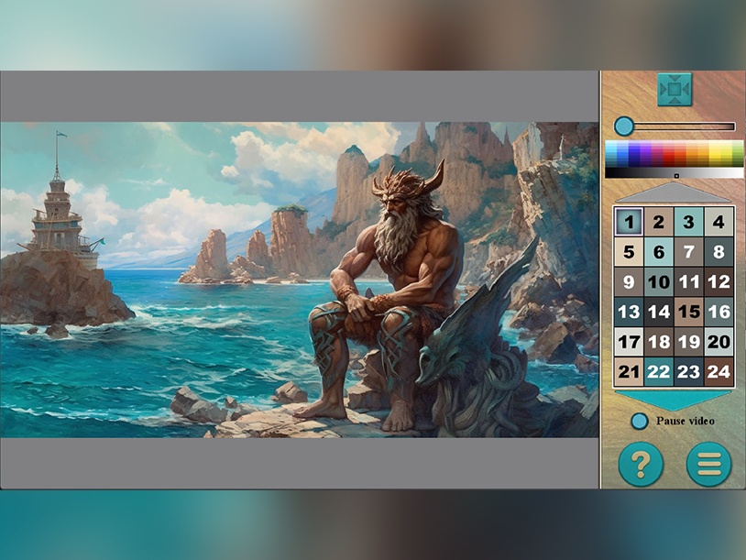Viewport: 746px width, 560px height.
Task: Toggle the Pause video radio button
Action: (640, 421)
